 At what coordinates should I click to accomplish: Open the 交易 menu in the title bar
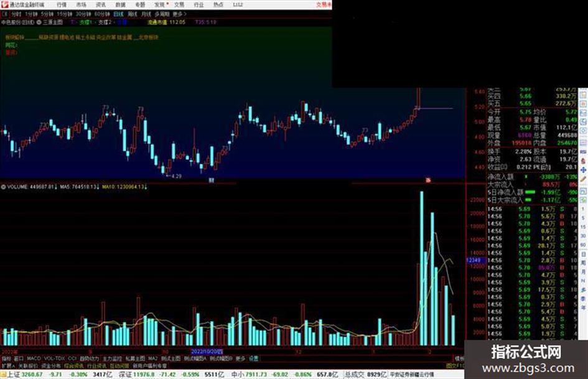click(x=179, y=5)
